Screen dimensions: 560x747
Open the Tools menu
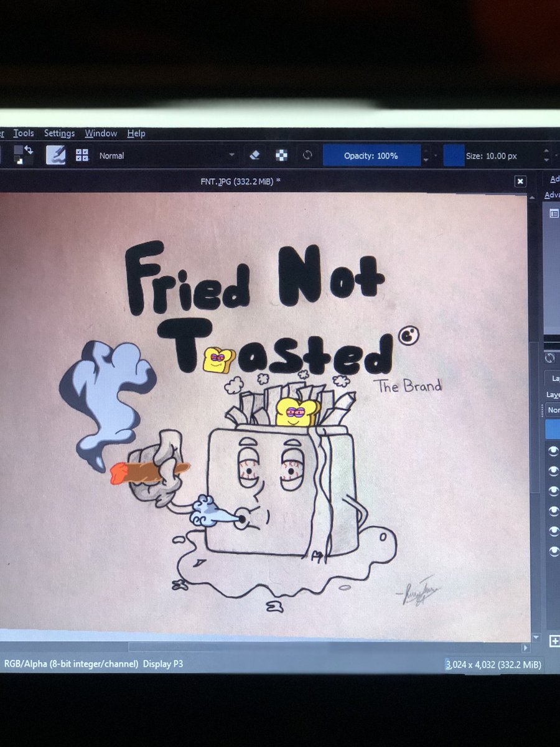pyautogui.click(x=24, y=133)
